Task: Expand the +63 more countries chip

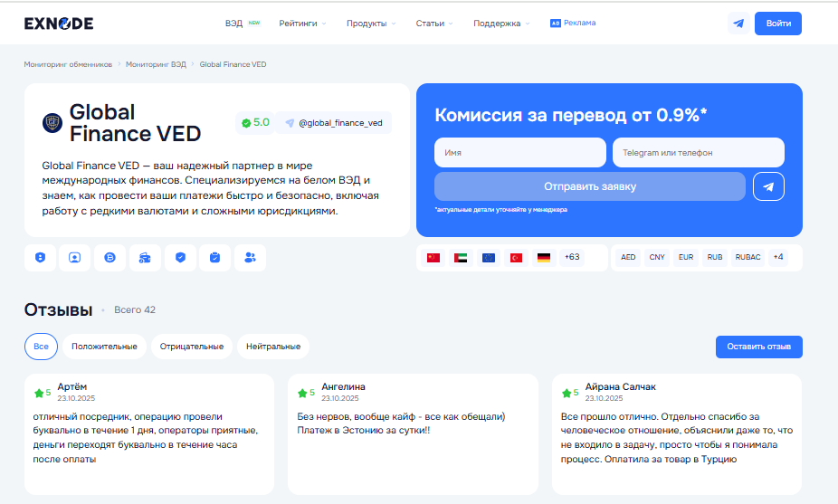Action: tap(572, 257)
